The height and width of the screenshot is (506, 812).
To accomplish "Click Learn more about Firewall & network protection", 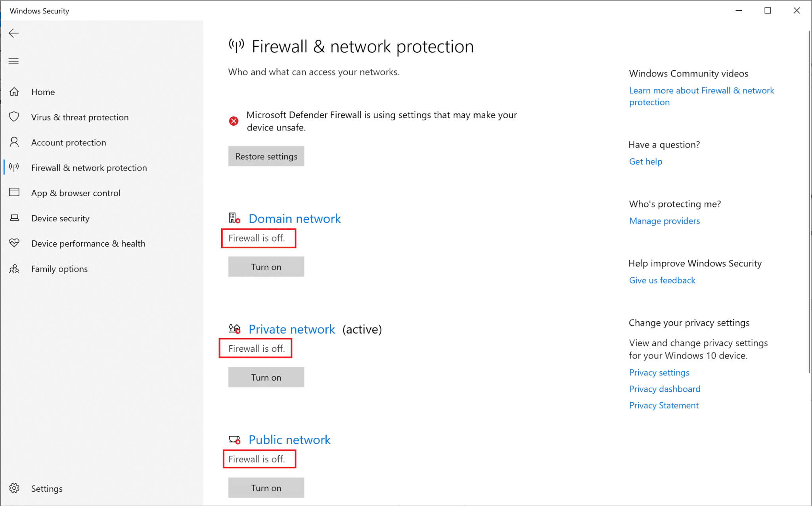I will point(702,96).
